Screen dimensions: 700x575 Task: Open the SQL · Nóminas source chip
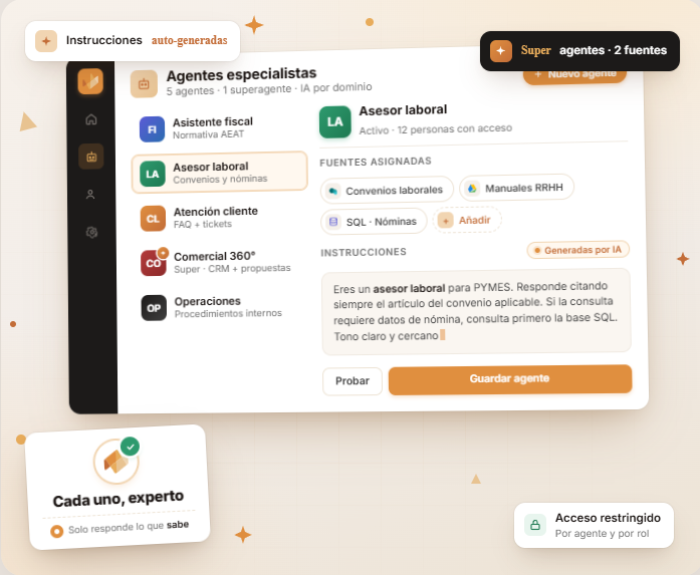coord(374,221)
